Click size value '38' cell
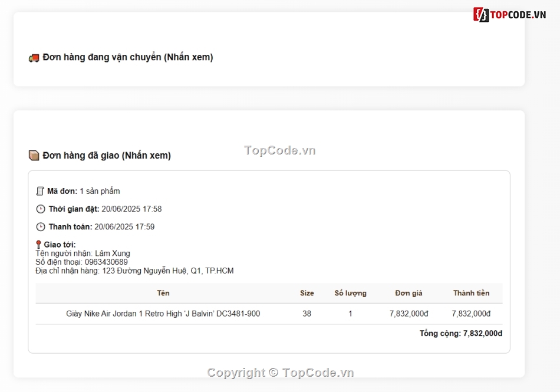Screen dimensions: 560x392 [307, 314]
